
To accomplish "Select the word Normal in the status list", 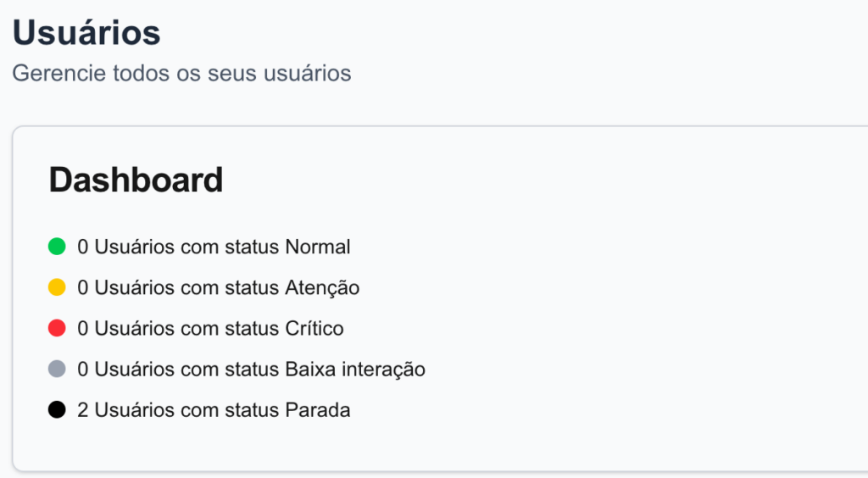I will (318, 247).
